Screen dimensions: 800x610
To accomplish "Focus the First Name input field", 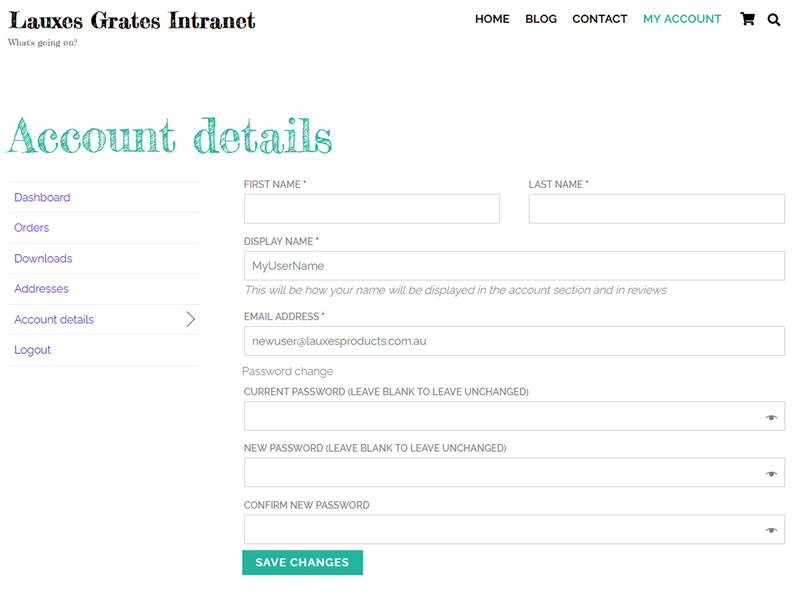I will click(x=371, y=209).
